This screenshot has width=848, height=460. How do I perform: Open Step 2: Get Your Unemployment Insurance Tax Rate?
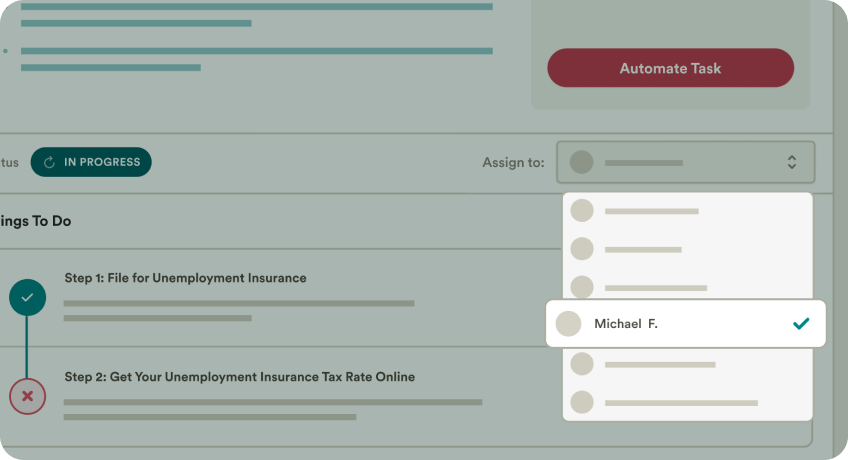pos(239,377)
